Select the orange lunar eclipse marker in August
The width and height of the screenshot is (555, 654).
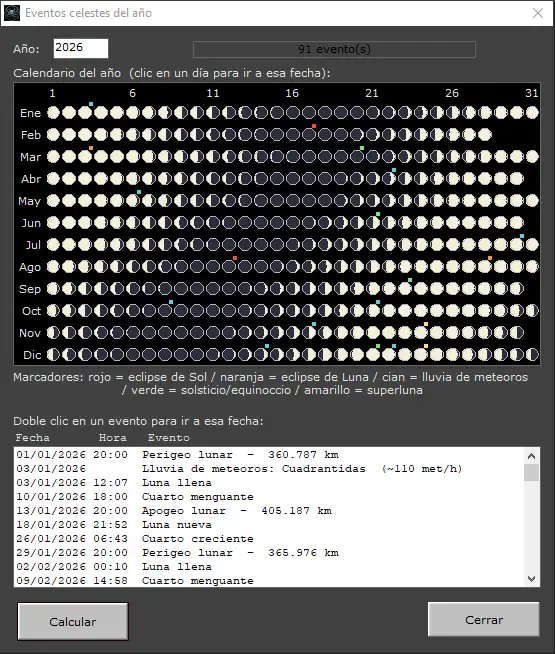pos(490,258)
